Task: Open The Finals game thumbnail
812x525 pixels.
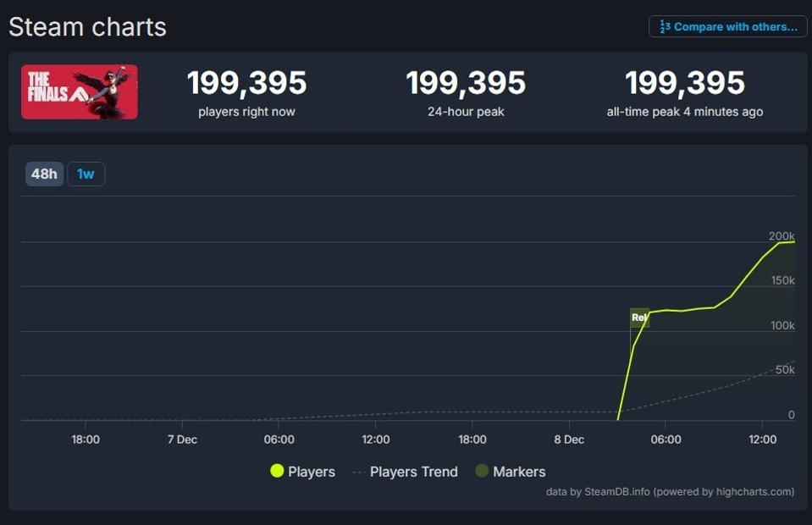Action: tap(79, 91)
